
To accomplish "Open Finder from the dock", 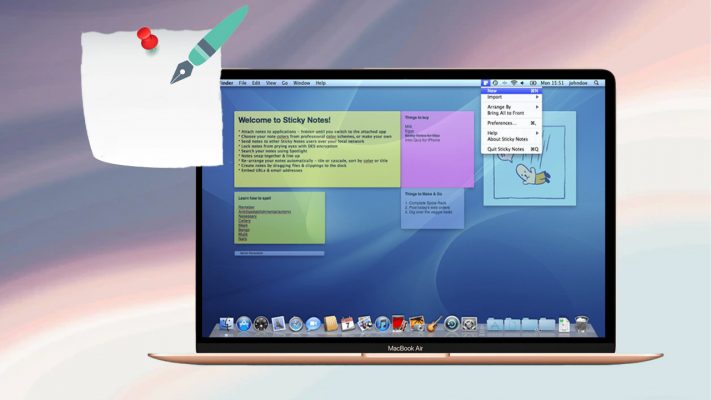I will (226, 324).
